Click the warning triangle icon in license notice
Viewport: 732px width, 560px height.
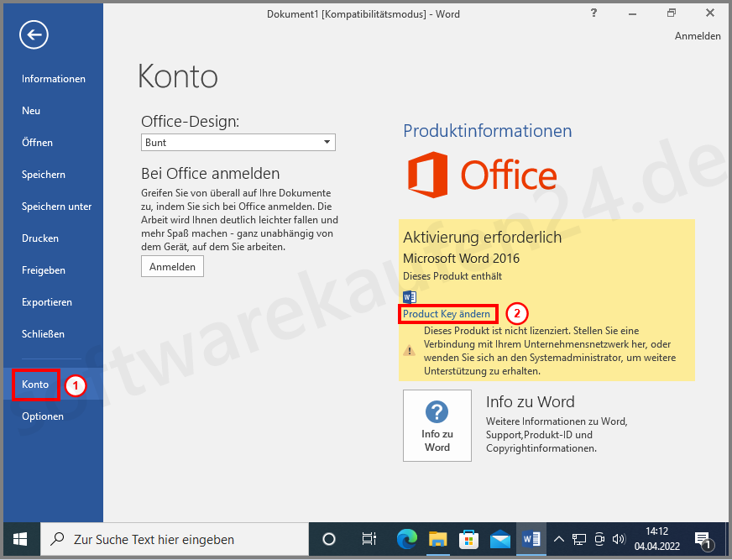pyautogui.click(x=410, y=352)
